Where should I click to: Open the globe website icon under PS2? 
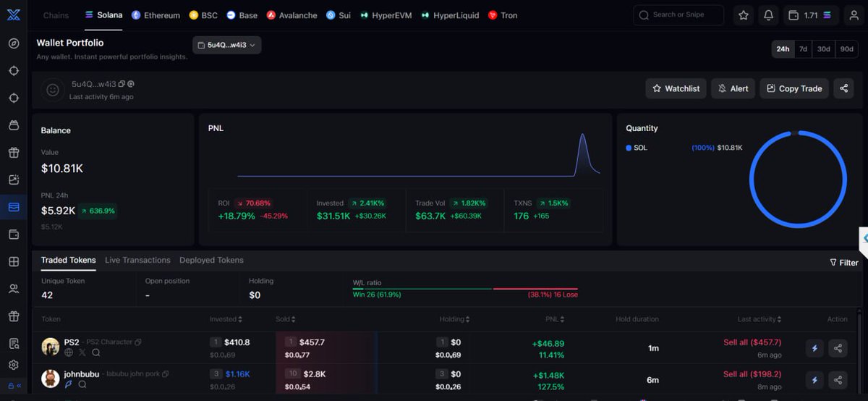[x=69, y=353]
